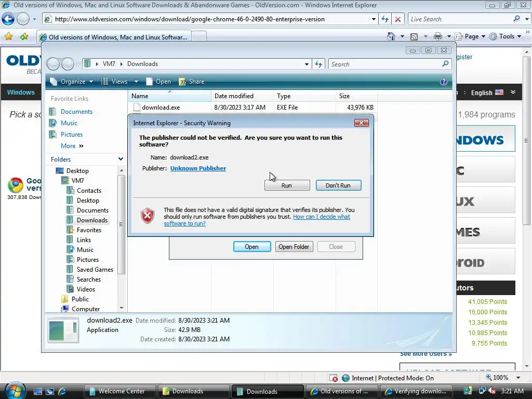Image resolution: width=532 pixels, height=399 pixels.
Task: Click the IE stop icon
Action: click(398, 19)
